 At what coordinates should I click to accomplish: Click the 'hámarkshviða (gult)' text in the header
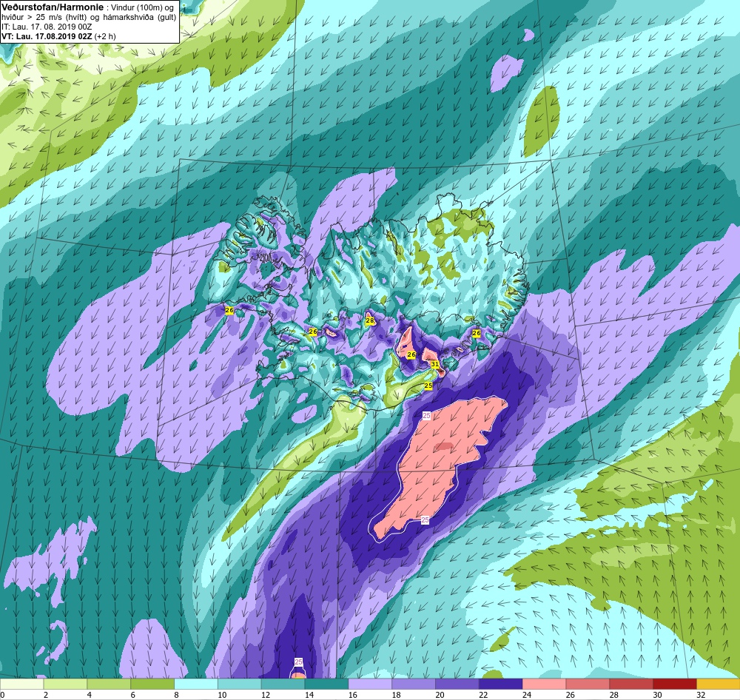[140, 18]
